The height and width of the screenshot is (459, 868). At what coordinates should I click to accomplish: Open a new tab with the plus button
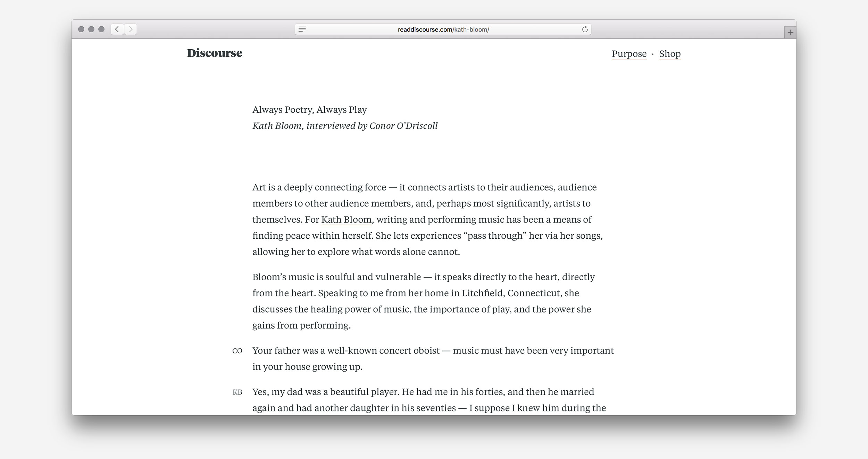(x=790, y=33)
